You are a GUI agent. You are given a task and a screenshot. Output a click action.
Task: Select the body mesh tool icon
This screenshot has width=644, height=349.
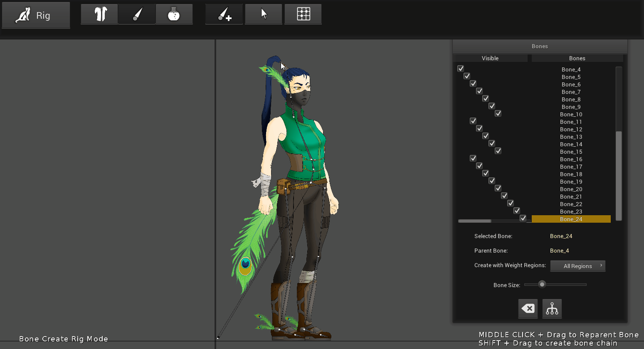tap(99, 15)
